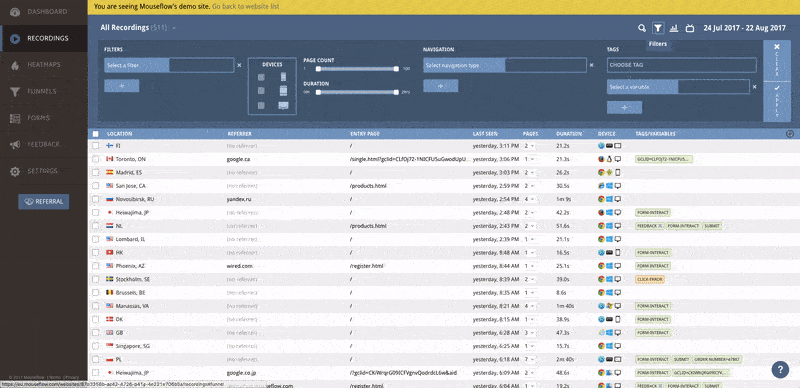Click the Funnels sidebar icon
The height and width of the screenshot is (388, 800).
click(x=15, y=91)
